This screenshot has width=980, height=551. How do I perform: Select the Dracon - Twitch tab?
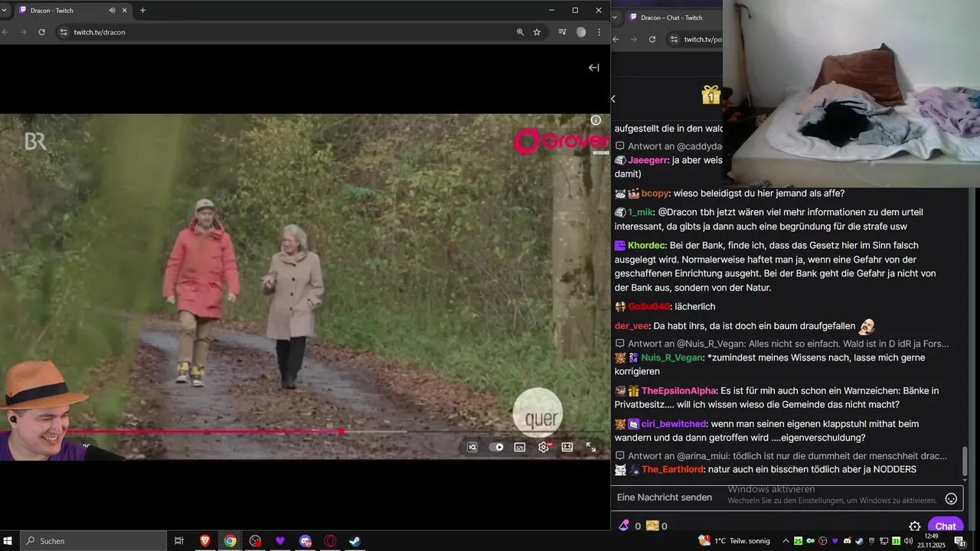point(73,11)
